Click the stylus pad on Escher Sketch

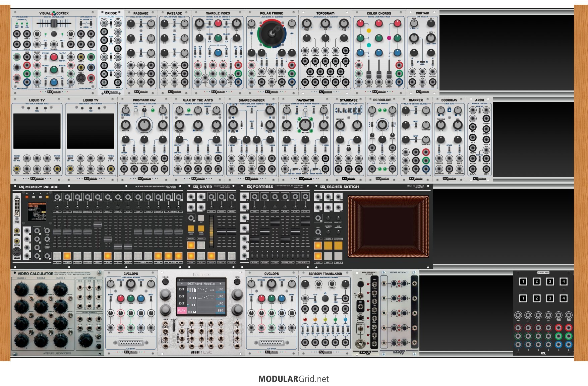[x=389, y=227]
